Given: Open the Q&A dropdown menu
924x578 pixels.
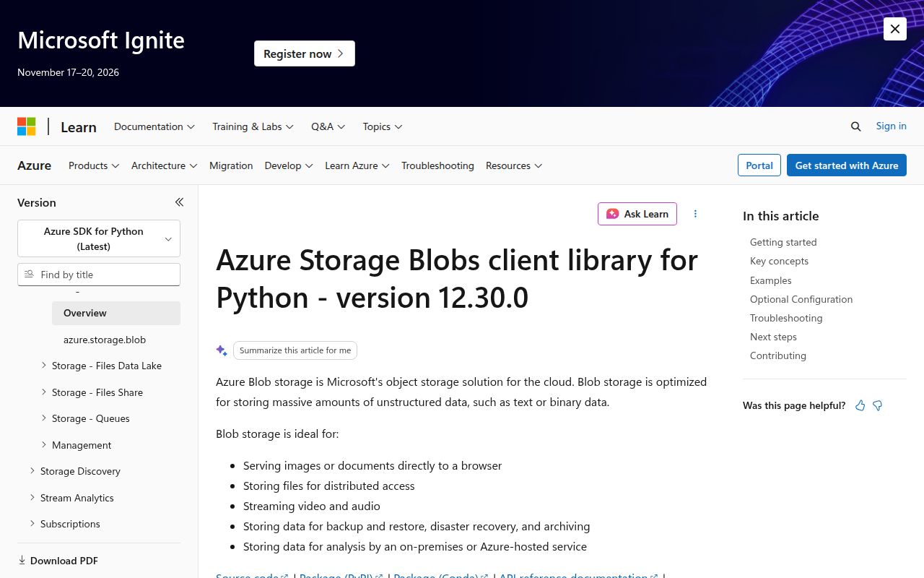Looking at the screenshot, I should (x=328, y=126).
